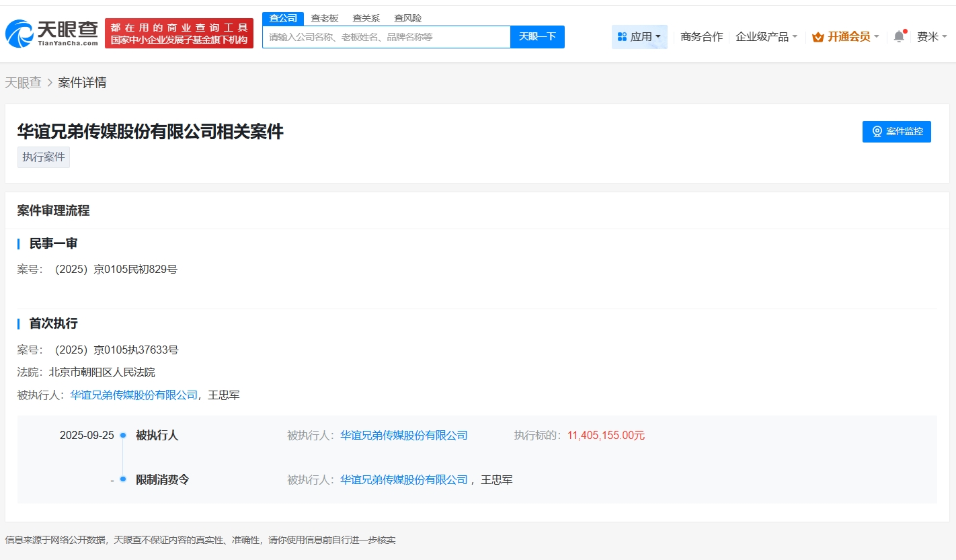This screenshot has width=956, height=560.
Task: Focus the company name search field
Action: (x=387, y=37)
